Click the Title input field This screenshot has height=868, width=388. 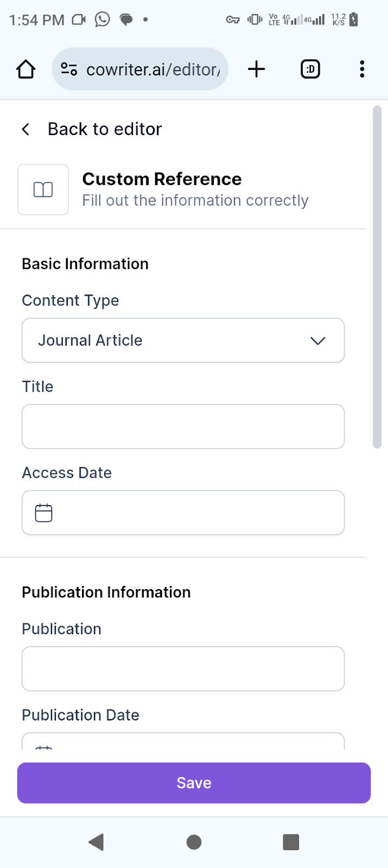pos(183,426)
